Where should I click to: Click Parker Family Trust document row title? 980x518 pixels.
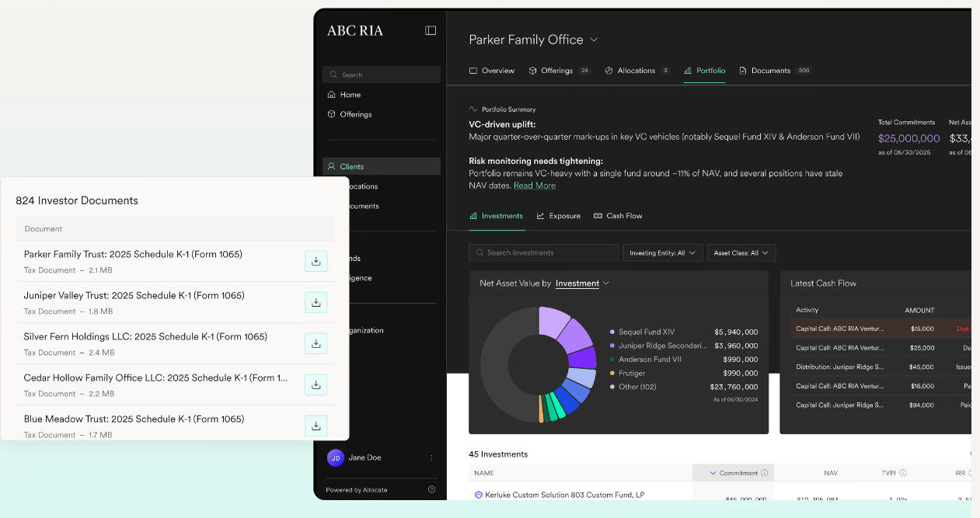pyautogui.click(x=133, y=254)
